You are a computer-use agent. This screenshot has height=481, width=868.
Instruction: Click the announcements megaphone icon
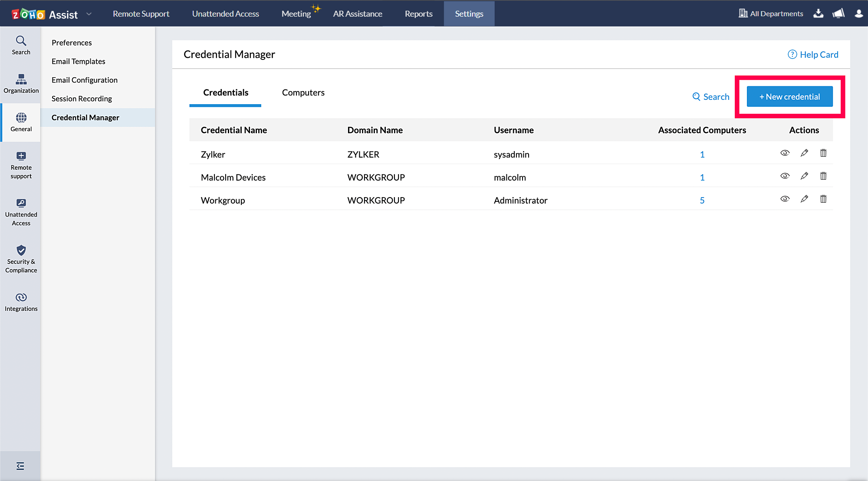(x=838, y=13)
